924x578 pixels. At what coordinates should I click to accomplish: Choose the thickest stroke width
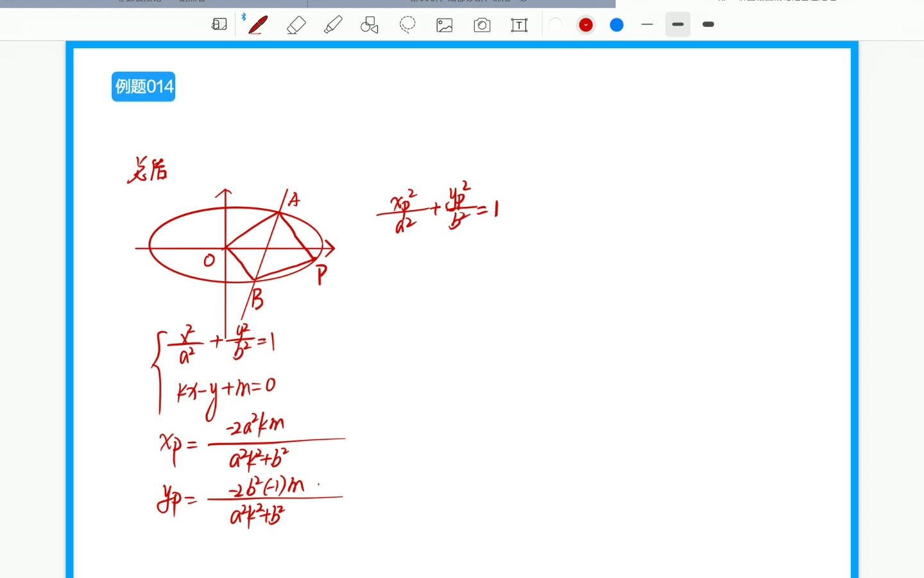tap(708, 24)
